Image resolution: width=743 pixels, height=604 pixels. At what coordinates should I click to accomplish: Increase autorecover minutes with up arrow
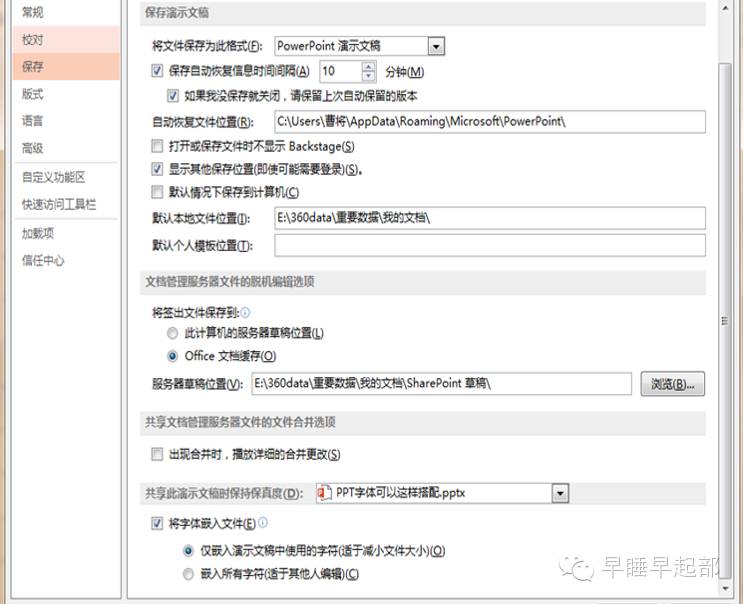click(368, 67)
